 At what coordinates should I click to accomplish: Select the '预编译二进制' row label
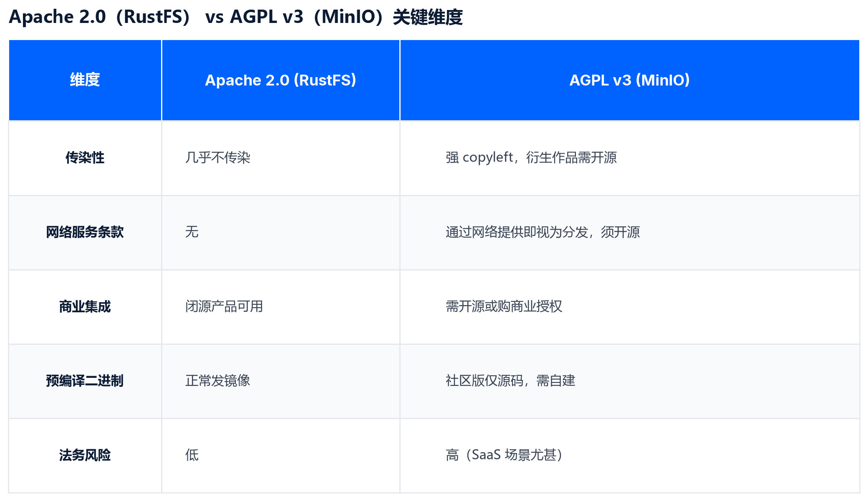tap(85, 381)
